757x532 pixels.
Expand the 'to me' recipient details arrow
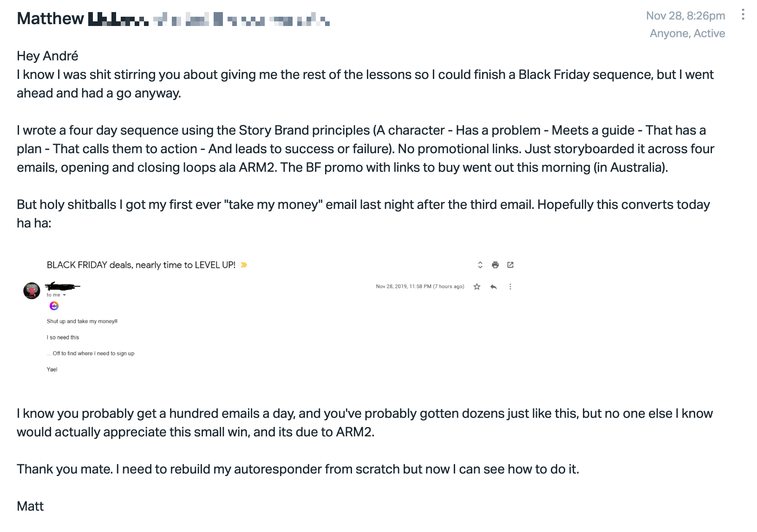click(64, 295)
